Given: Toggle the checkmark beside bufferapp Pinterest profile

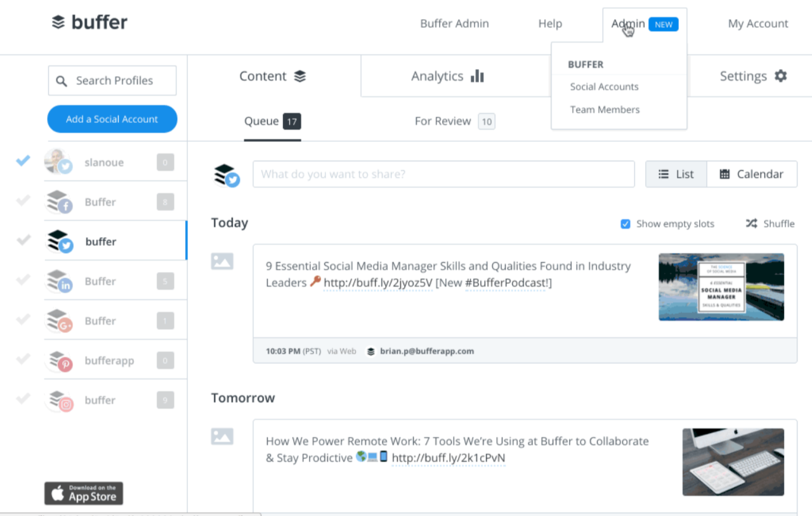Looking at the screenshot, I should (x=23, y=359).
